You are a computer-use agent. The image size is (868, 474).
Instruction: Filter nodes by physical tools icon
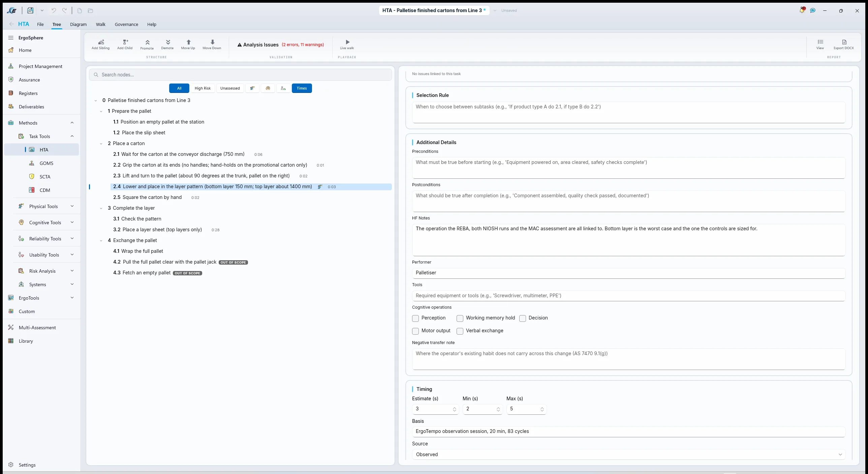click(x=252, y=88)
